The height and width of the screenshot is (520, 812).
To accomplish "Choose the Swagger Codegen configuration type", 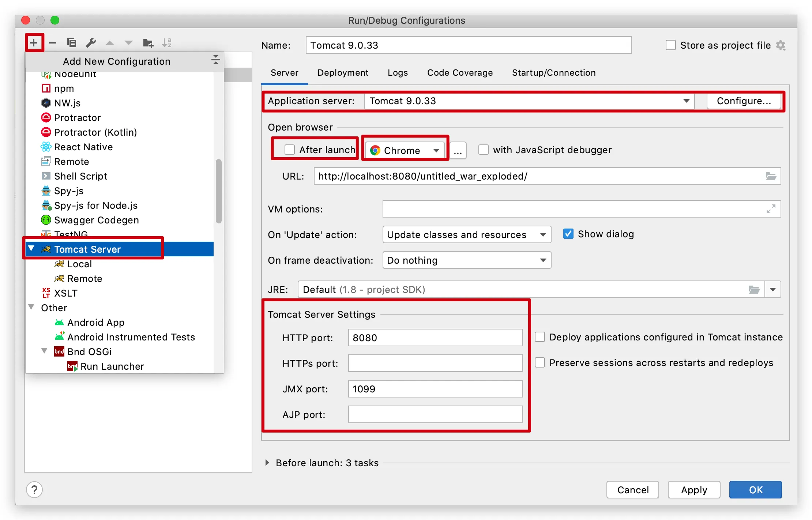I will point(120,220).
